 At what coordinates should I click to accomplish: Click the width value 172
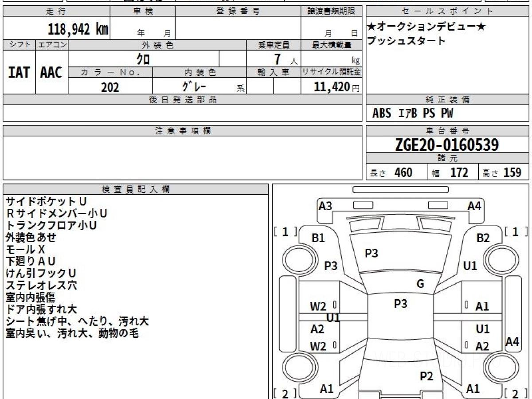tap(459, 172)
